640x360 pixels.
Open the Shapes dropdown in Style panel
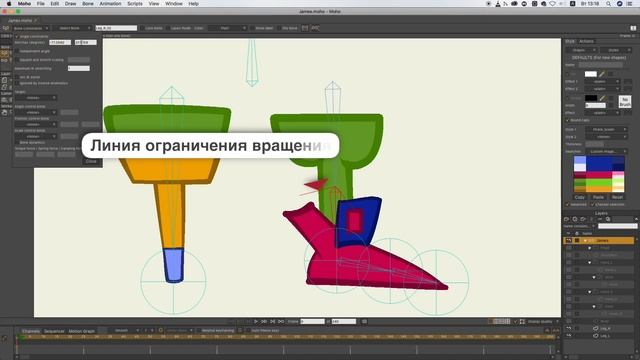coord(581,50)
